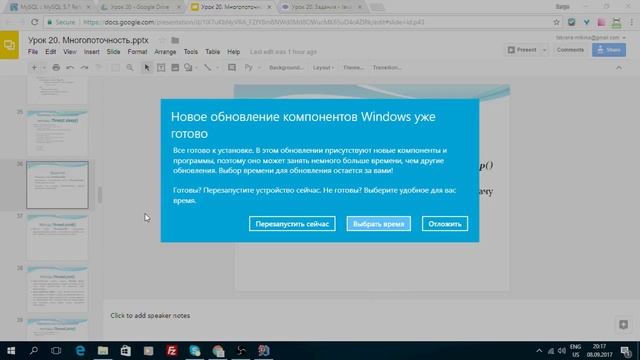The height and width of the screenshot is (360, 640).
Task: Collapse the toolbar with the up chevron
Action: coord(619,68)
